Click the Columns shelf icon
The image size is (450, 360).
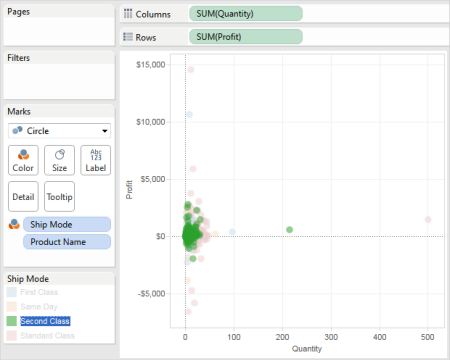coord(128,14)
